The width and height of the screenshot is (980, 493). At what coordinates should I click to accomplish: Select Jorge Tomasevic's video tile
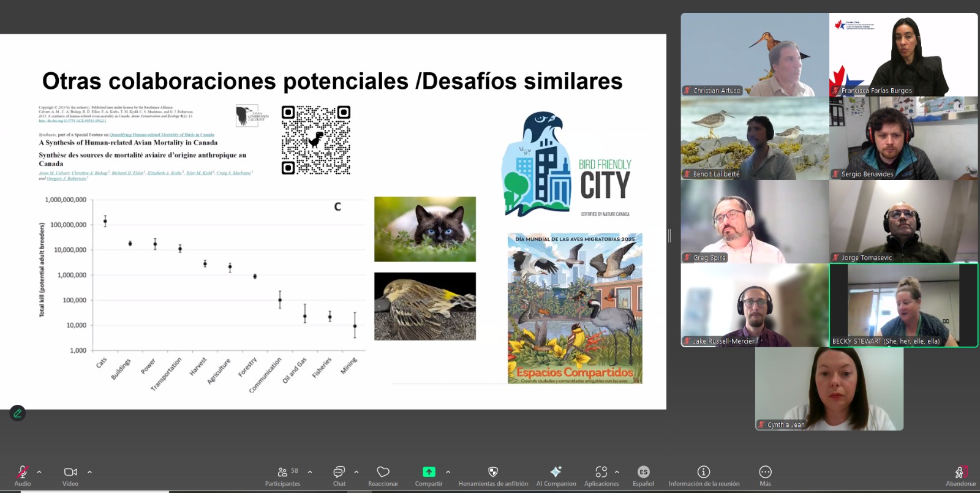903,222
